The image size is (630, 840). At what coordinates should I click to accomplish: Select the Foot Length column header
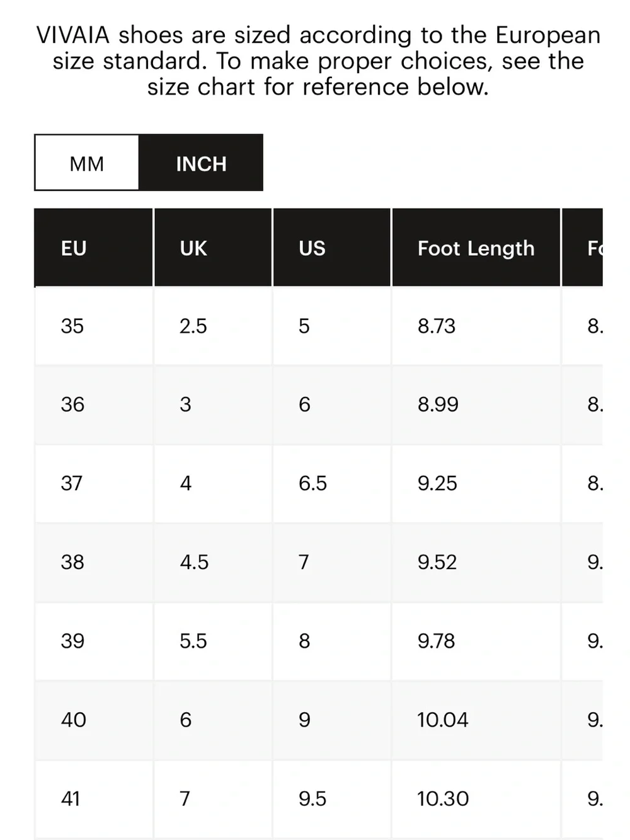476,248
